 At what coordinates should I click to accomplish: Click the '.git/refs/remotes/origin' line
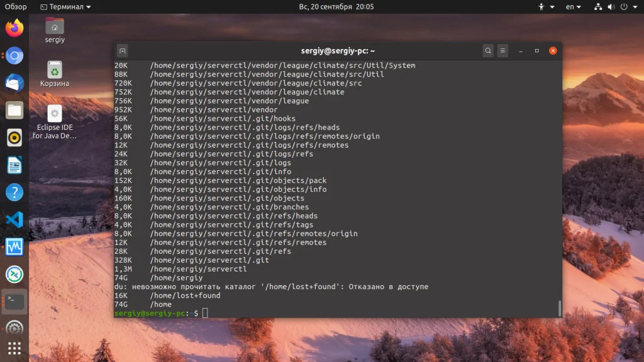coord(236,234)
